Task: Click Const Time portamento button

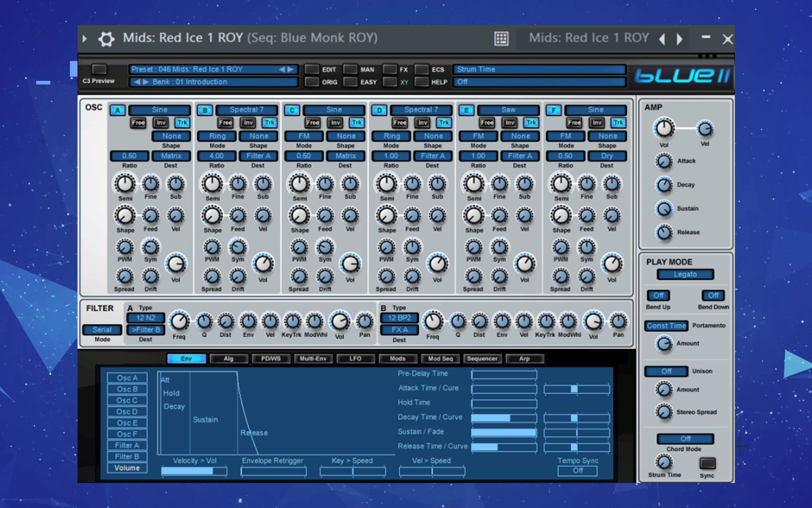Action: 666,325
